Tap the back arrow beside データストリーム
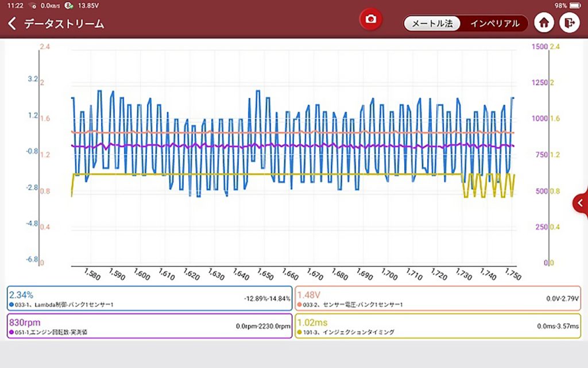 [12, 23]
